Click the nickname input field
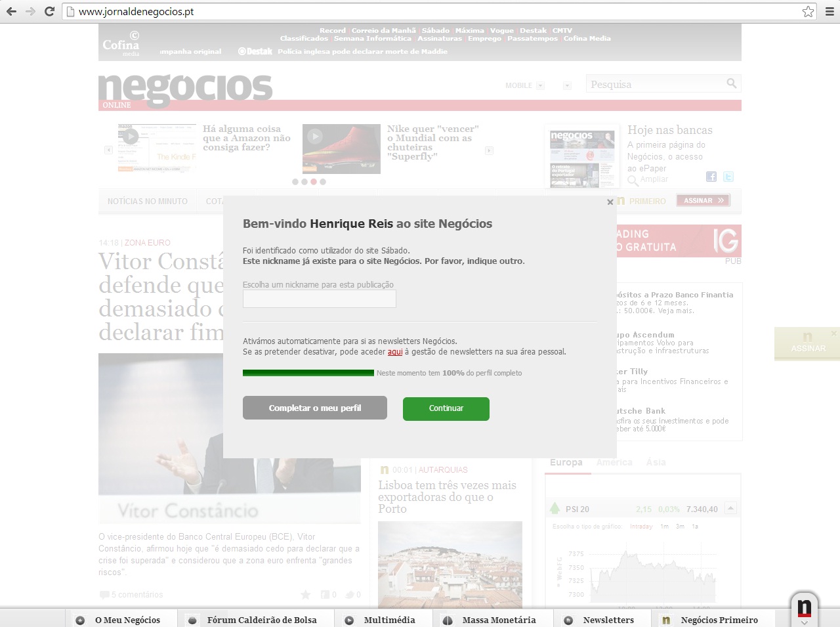This screenshot has width=840, height=627. [x=320, y=299]
